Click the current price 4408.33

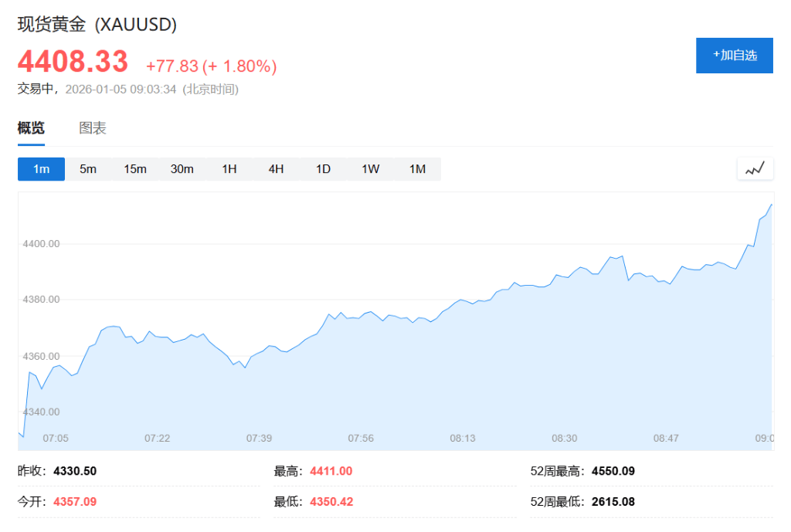coord(73,61)
